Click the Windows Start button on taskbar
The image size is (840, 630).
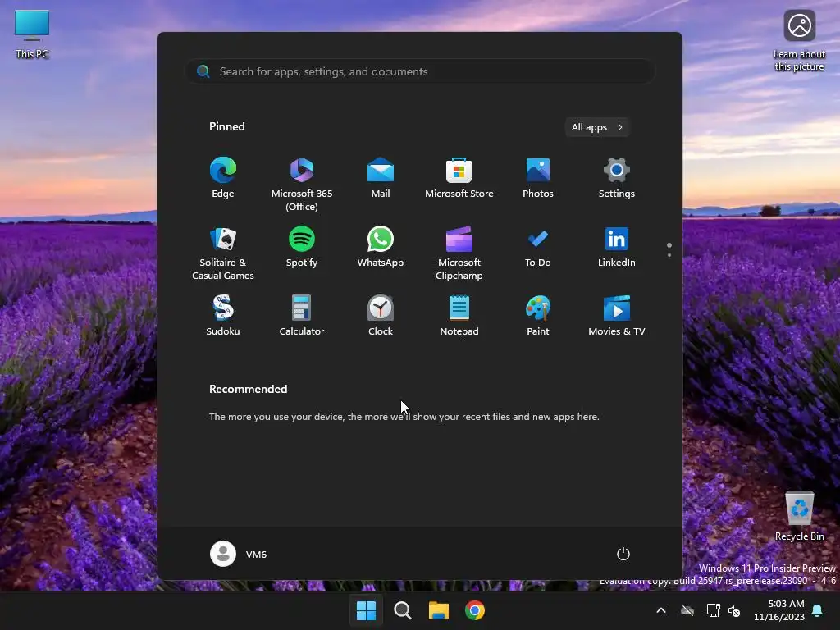point(367,610)
